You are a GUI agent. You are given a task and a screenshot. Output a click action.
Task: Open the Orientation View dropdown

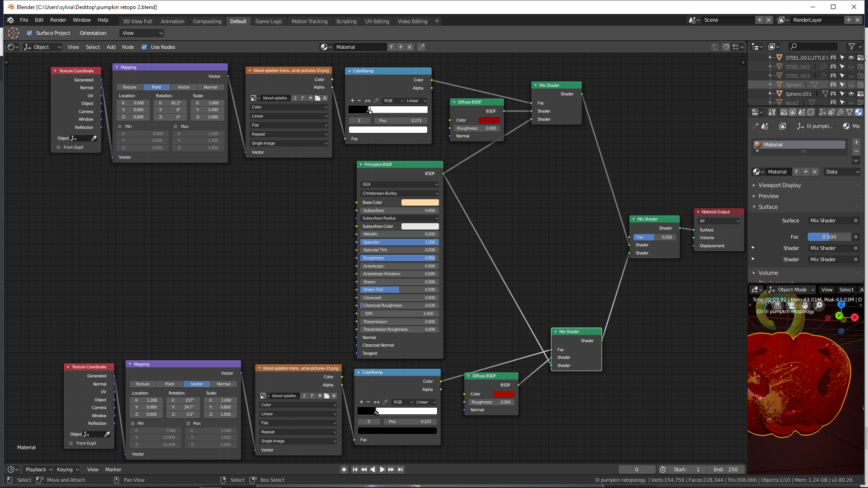click(x=142, y=33)
